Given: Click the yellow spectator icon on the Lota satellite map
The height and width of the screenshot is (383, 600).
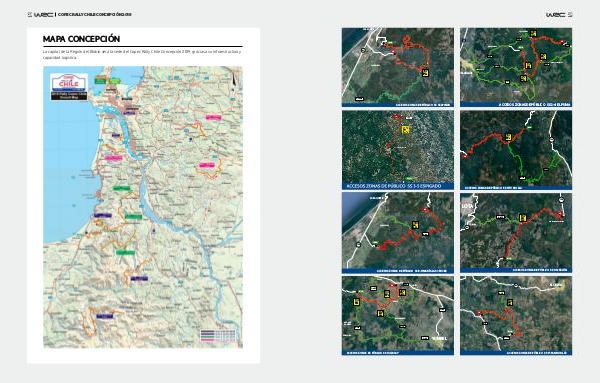Looking at the screenshot, I should click(x=523, y=218).
